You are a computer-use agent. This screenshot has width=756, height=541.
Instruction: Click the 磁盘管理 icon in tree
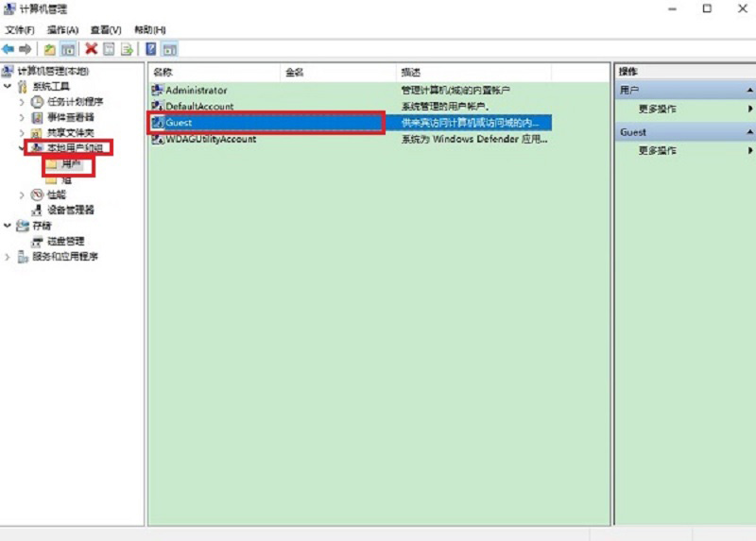pyautogui.click(x=37, y=241)
